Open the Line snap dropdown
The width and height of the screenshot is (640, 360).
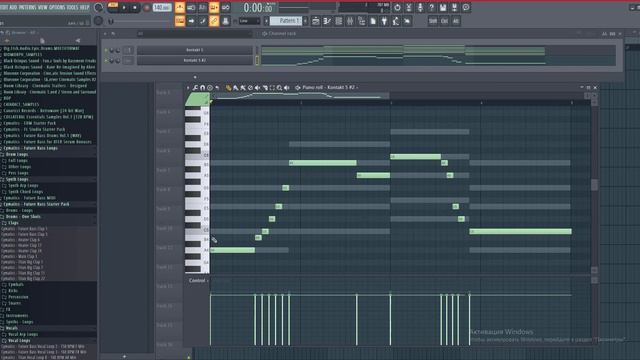coord(249,21)
